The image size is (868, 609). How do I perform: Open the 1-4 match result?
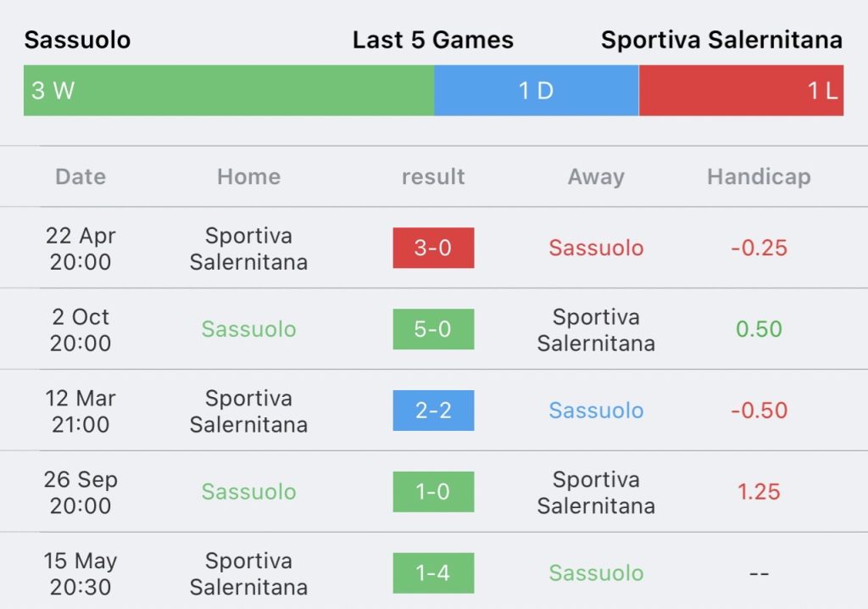433,573
